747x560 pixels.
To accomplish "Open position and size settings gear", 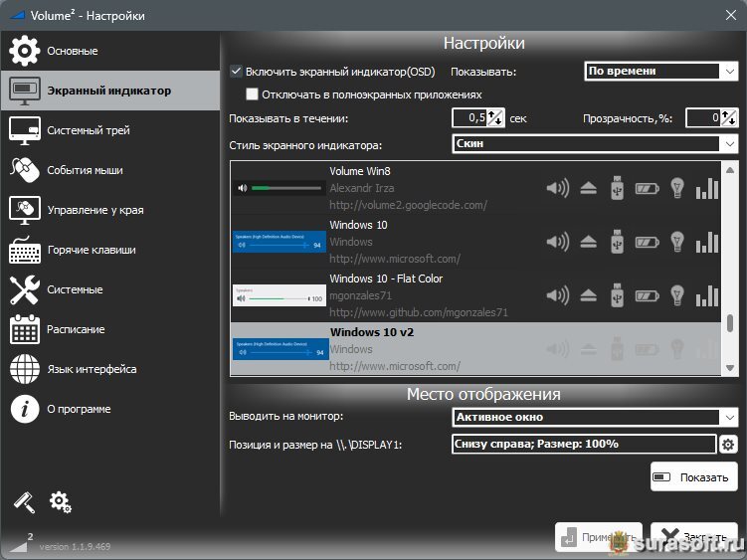I will (728, 444).
